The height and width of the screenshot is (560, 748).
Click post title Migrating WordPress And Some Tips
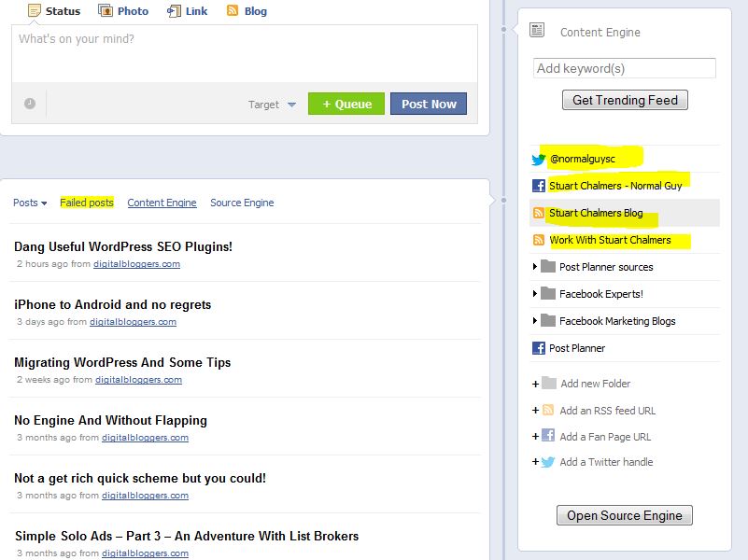122,362
